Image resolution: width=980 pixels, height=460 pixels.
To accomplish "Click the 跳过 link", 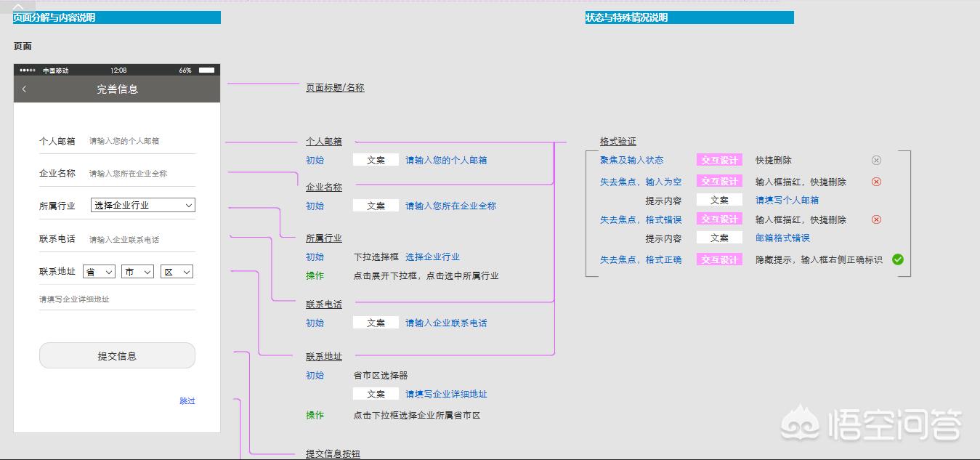I will (x=187, y=401).
